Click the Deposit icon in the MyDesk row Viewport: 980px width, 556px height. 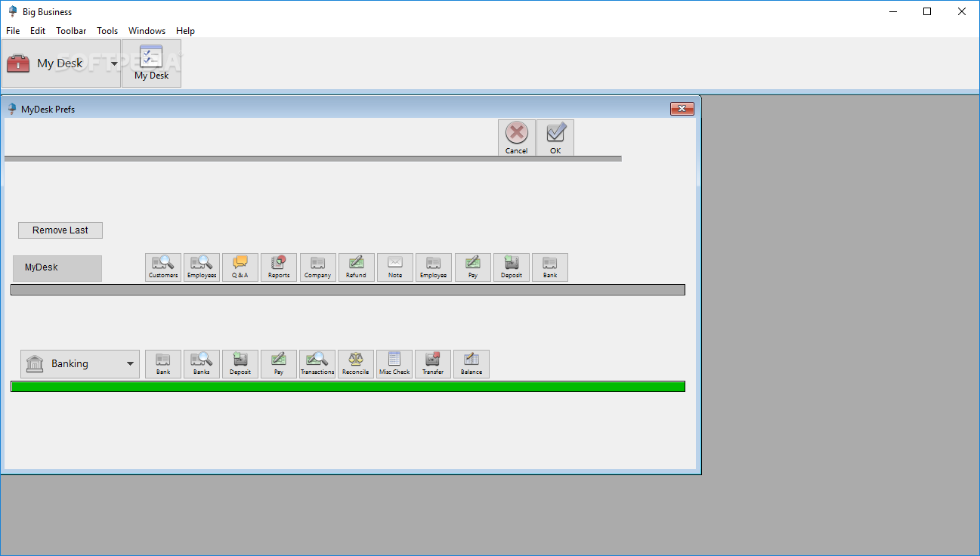click(x=512, y=267)
